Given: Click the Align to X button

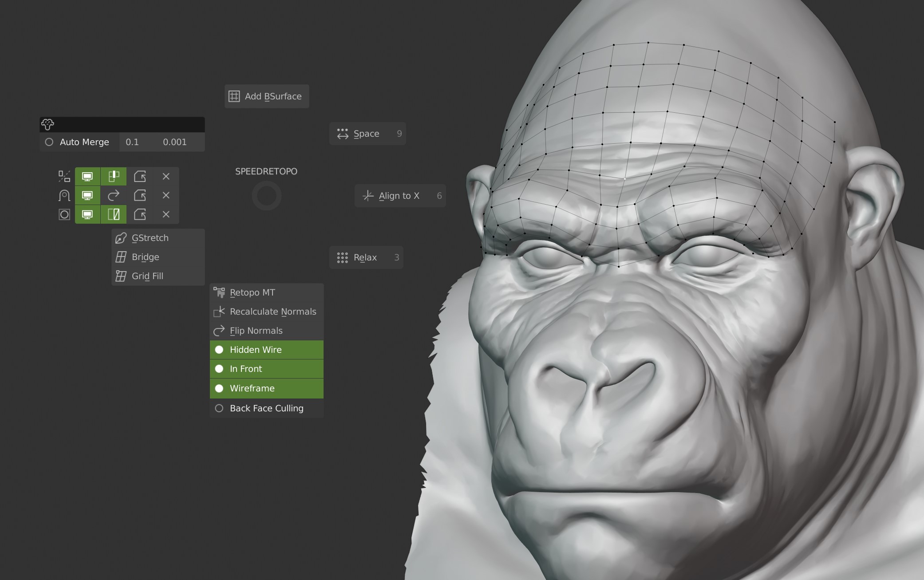Looking at the screenshot, I should pyautogui.click(x=400, y=196).
